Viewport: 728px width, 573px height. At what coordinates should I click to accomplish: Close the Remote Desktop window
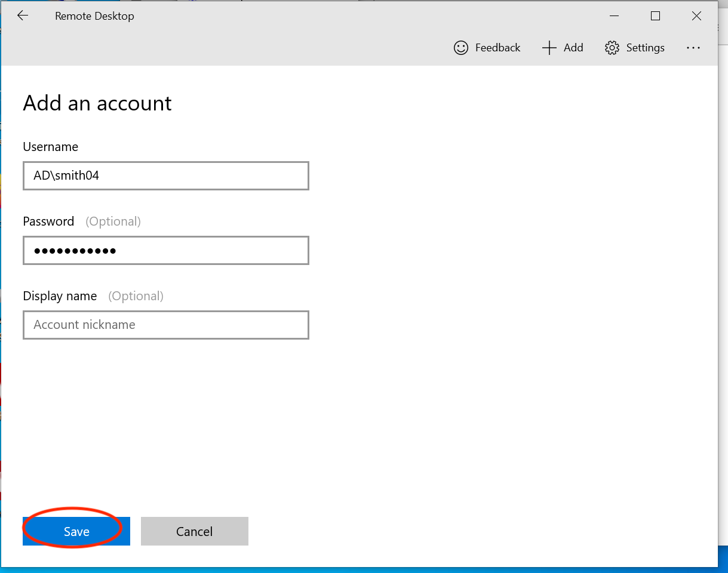click(696, 16)
